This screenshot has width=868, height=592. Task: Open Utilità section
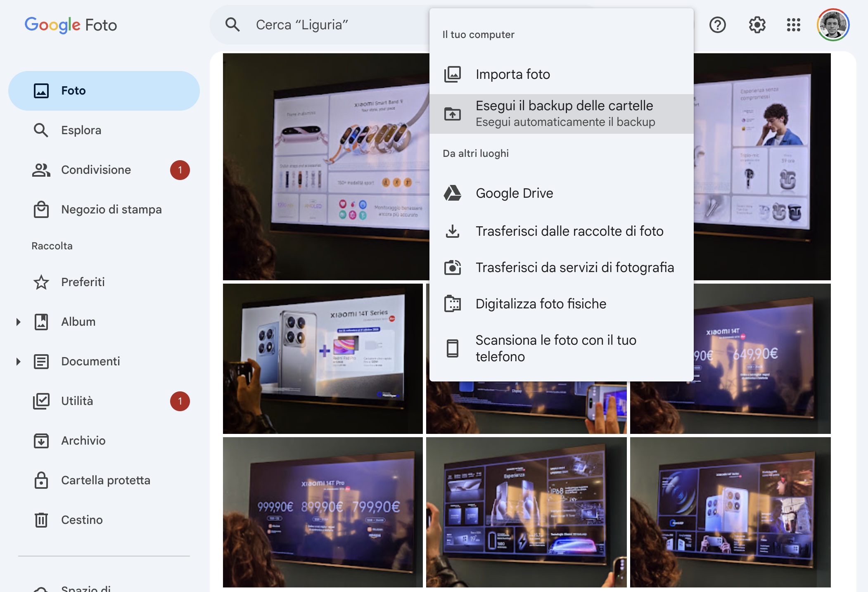point(104,401)
